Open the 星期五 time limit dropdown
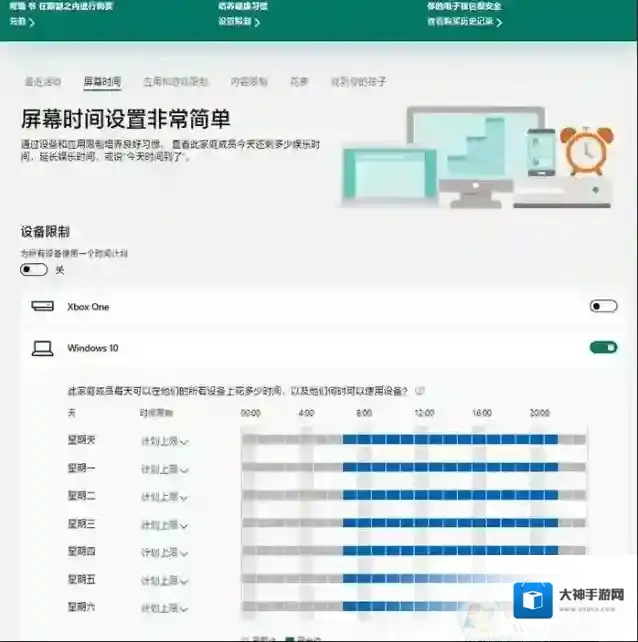The image size is (638, 642). [x=164, y=579]
